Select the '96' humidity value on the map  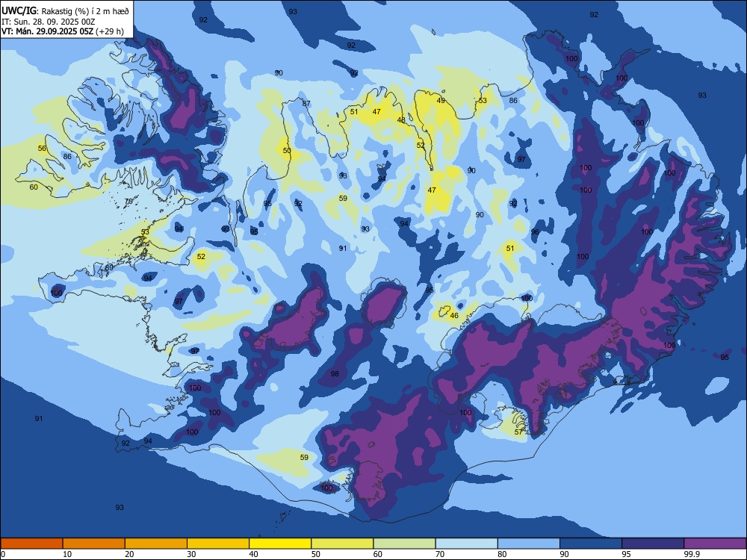[x=535, y=232]
